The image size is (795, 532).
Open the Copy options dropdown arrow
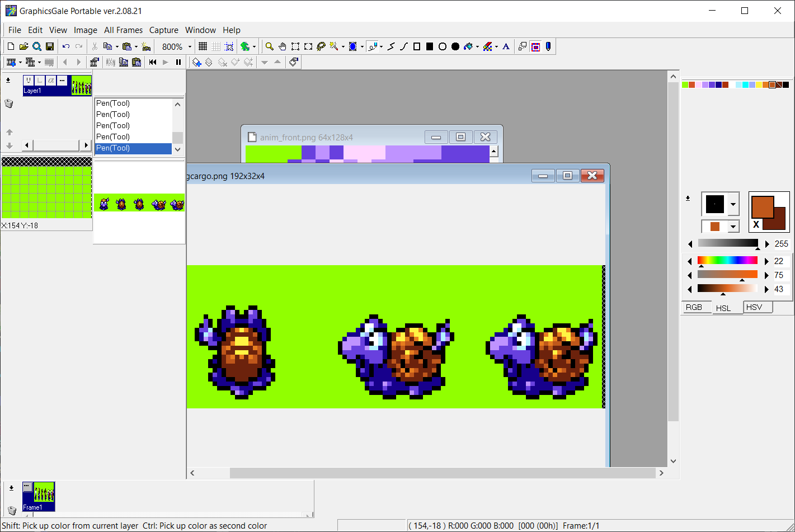tap(116, 46)
